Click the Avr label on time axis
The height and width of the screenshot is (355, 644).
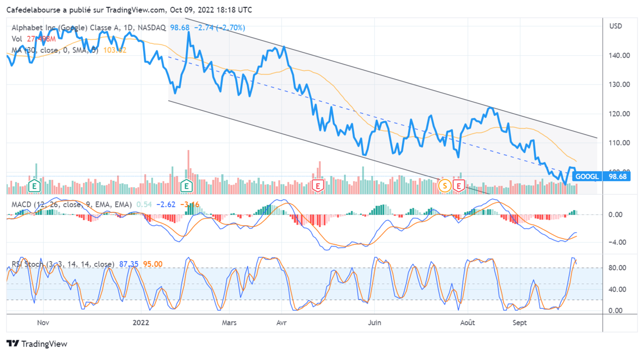[x=282, y=323]
